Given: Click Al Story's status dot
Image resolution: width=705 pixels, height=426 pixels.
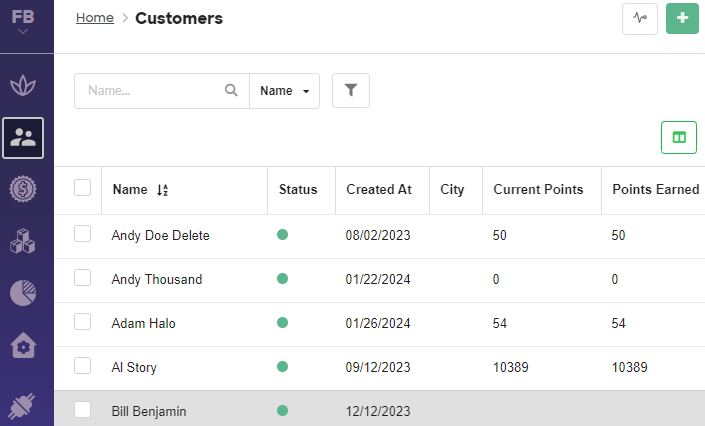Looking at the screenshot, I should click(282, 367).
